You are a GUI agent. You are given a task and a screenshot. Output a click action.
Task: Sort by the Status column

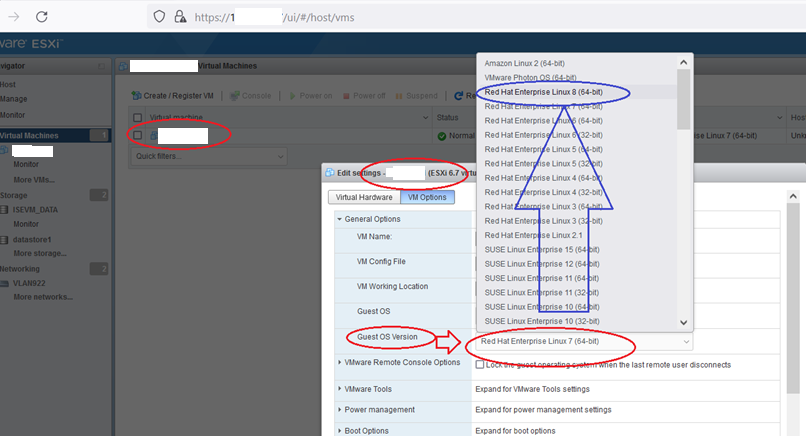tap(447, 118)
